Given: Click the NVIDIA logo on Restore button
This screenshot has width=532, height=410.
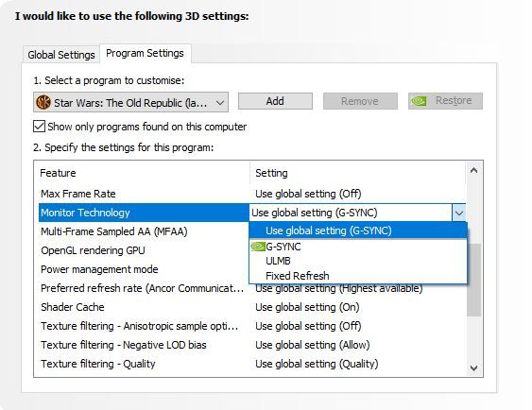Looking at the screenshot, I should click(x=419, y=101).
